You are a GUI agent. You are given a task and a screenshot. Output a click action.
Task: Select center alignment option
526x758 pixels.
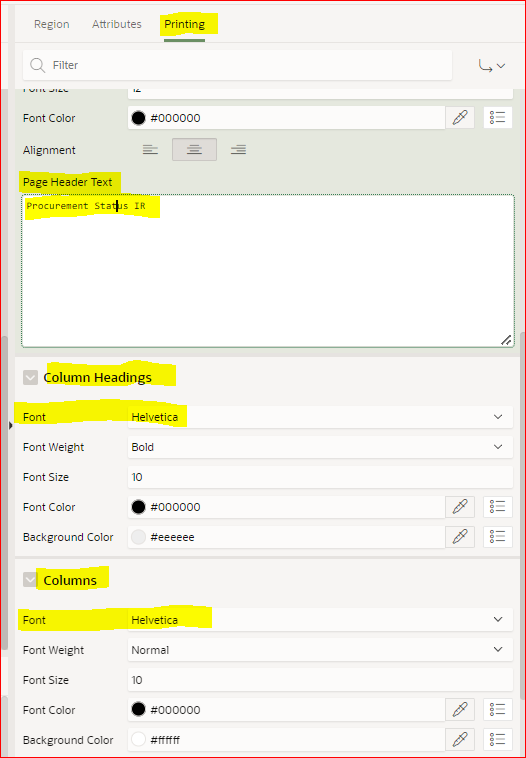tap(194, 150)
